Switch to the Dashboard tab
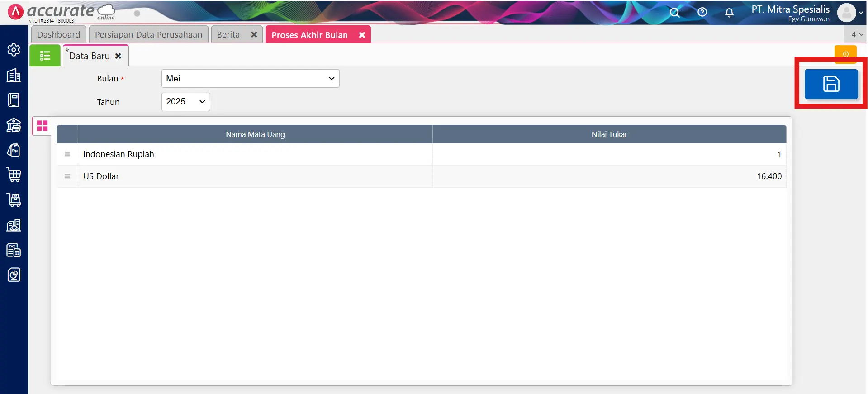This screenshot has height=394, width=868. click(58, 35)
